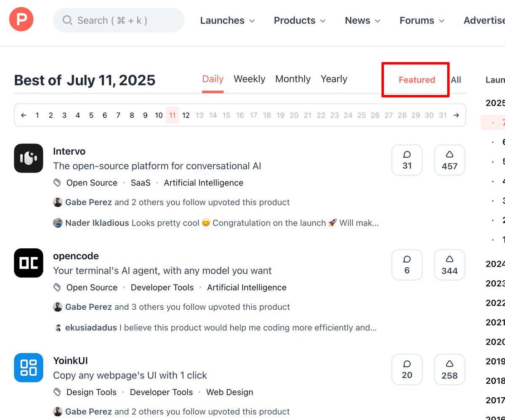505x420 pixels.
Task: Click opencode's Developer Tools tag
Action: tap(162, 288)
